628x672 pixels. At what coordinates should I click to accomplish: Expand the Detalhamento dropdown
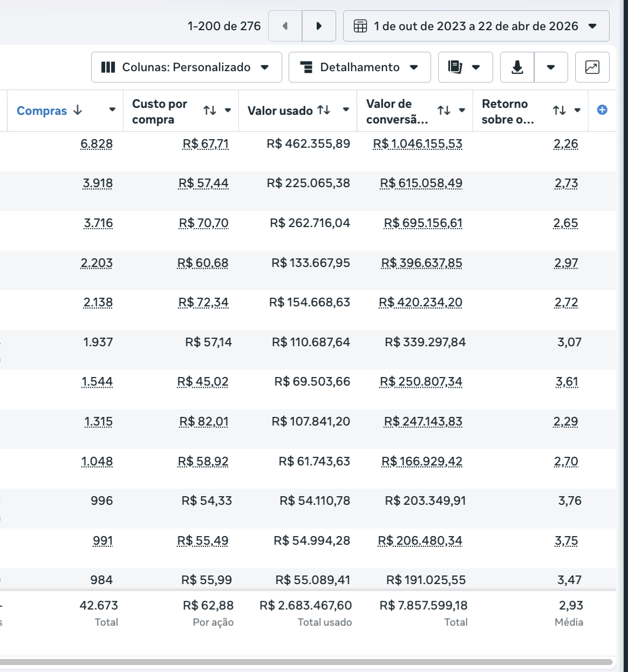pyautogui.click(x=359, y=67)
